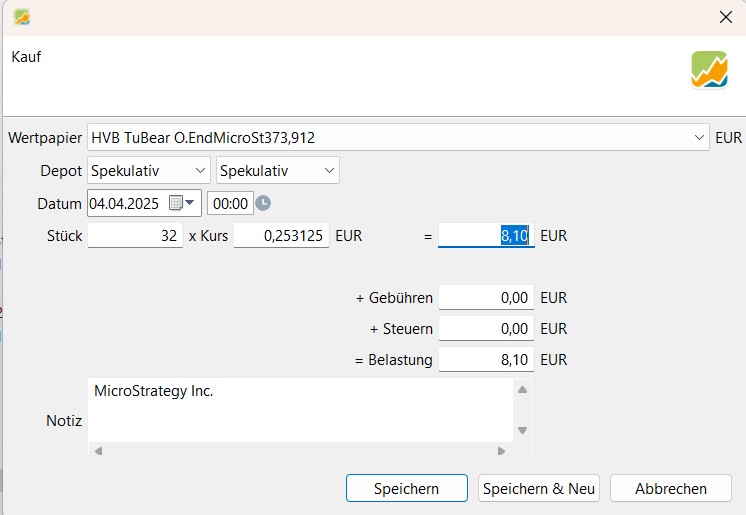Click the + Steuern label
The width and height of the screenshot is (746, 515).
402,328
